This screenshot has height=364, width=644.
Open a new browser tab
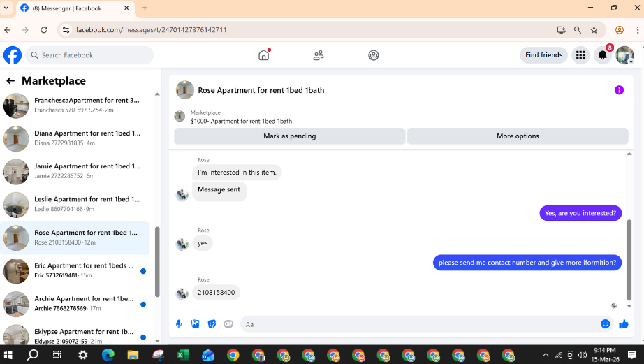click(x=145, y=8)
